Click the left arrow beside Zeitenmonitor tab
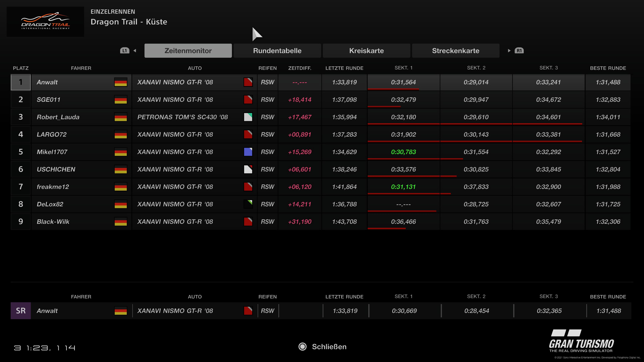The width and height of the screenshot is (644, 362). click(135, 51)
